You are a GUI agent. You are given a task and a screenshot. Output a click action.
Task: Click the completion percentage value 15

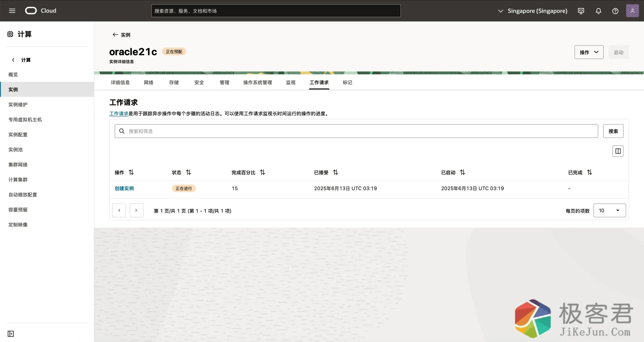(x=235, y=188)
